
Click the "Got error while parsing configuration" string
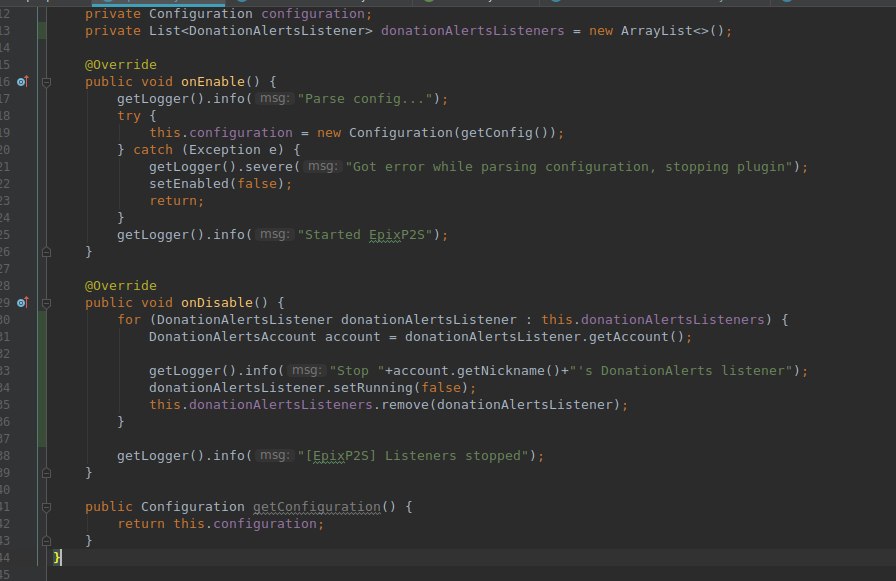click(569, 167)
